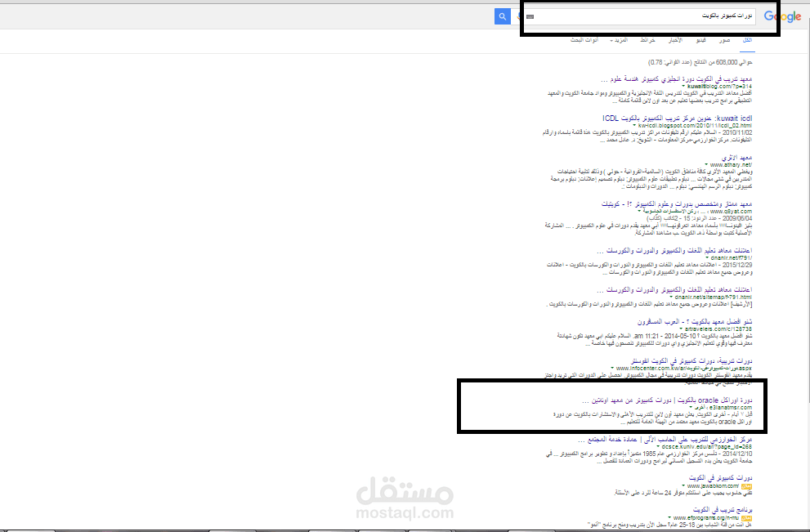The height and width of the screenshot is (532, 810).
Task: Expand arrow beside www.jawabkom.com ad URL
Action: coord(683,486)
